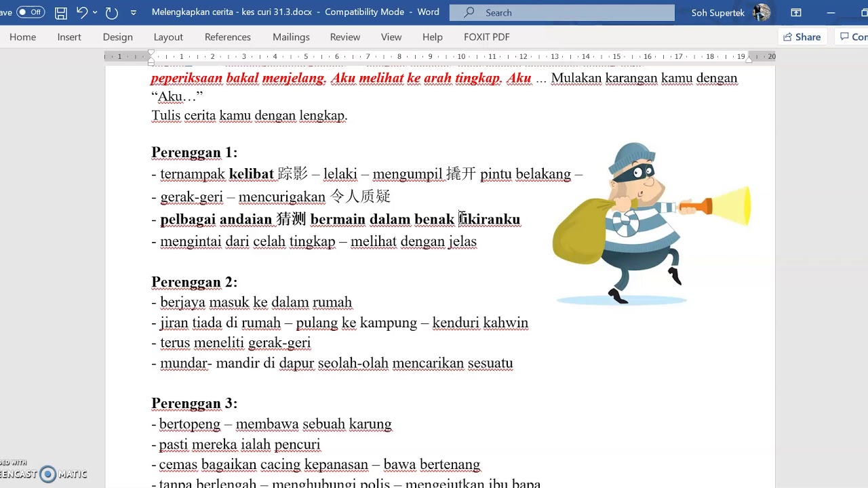Click the Redo/Repeat icon
The width and height of the screenshot is (868, 488).
112,12
